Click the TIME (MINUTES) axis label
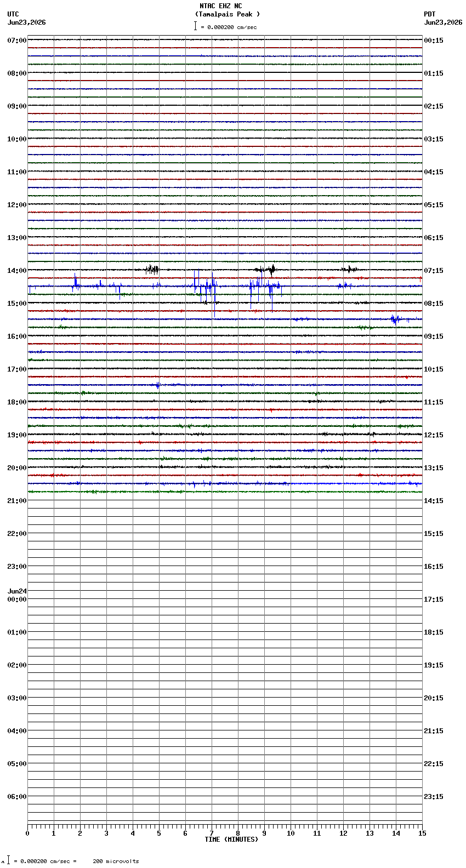This screenshot has height=868, width=466. (231, 840)
